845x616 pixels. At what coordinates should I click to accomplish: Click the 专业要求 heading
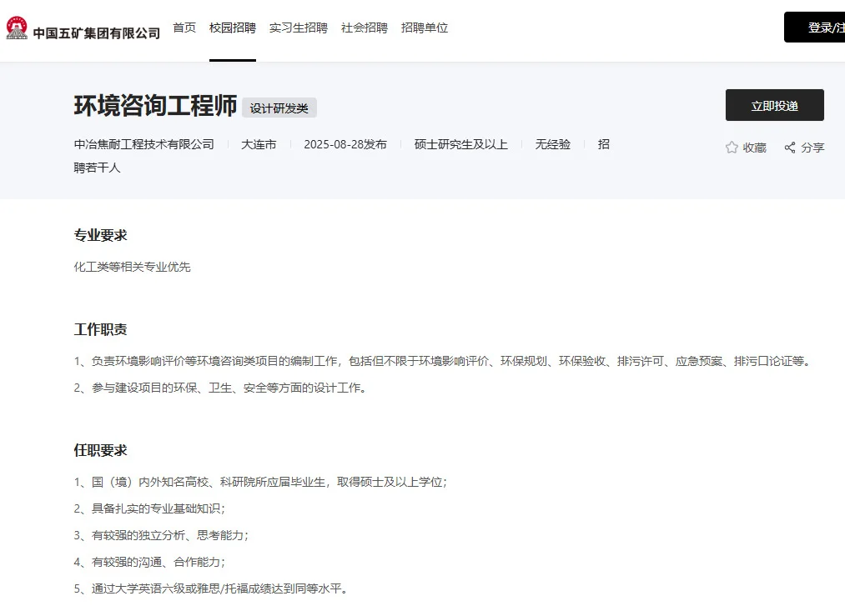coord(100,235)
